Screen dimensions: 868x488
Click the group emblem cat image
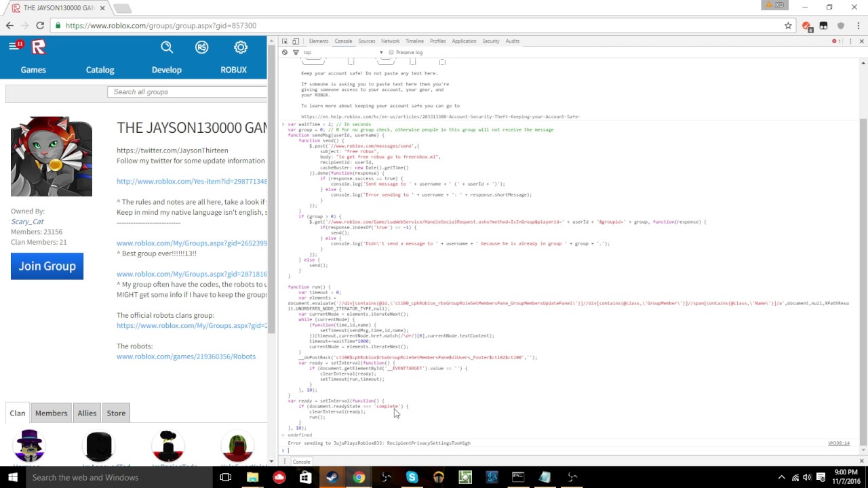pos(52,157)
